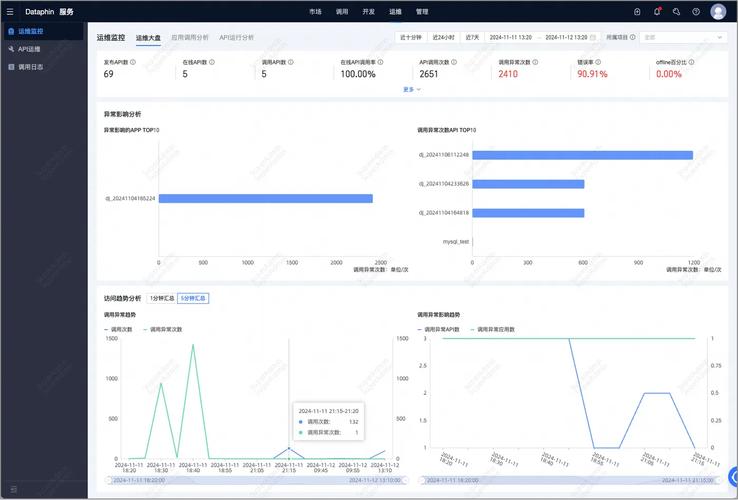Open the 调用 top menu

click(342, 12)
